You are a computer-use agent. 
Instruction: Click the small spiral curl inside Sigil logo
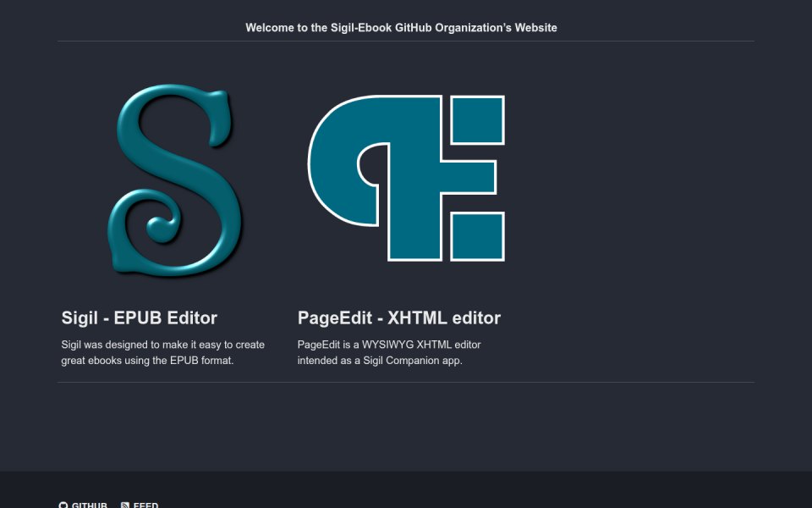(x=163, y=228)
